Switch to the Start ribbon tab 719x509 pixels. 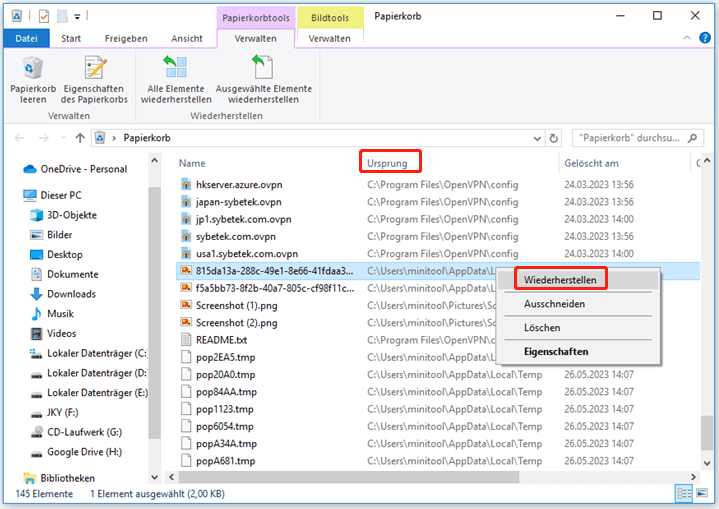pos(71,39)
